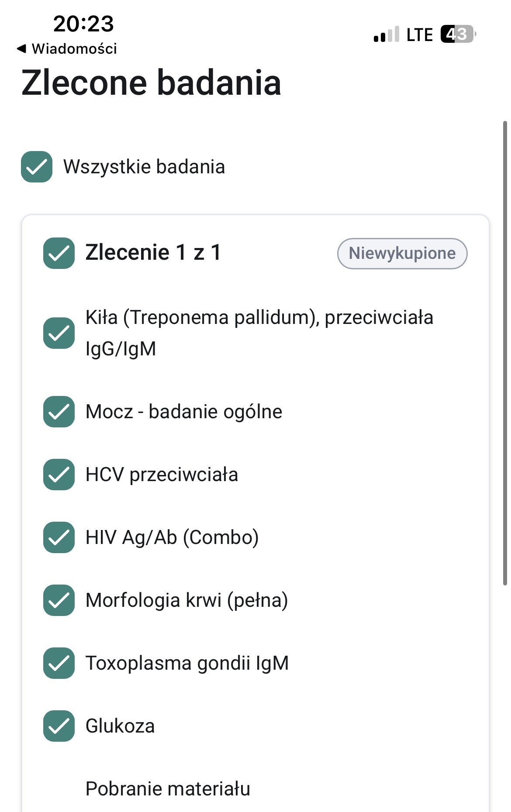The image size is (511, 812).
Task: Tap the Wszystkie badania label text
Action: pos(144,167)
